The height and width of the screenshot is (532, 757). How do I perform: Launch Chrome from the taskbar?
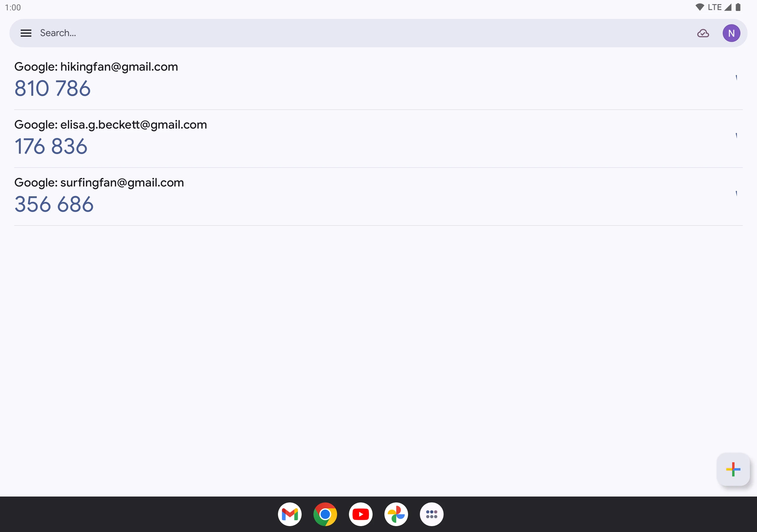click(x=325, y=514)
